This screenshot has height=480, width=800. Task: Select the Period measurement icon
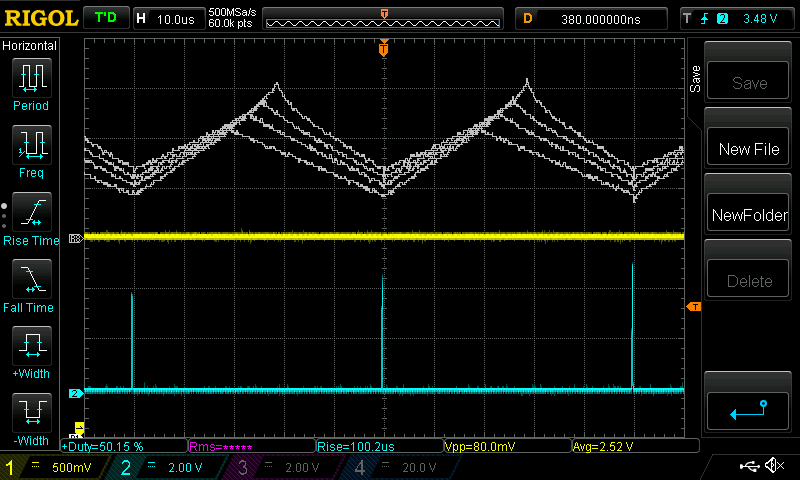(31, 83)
